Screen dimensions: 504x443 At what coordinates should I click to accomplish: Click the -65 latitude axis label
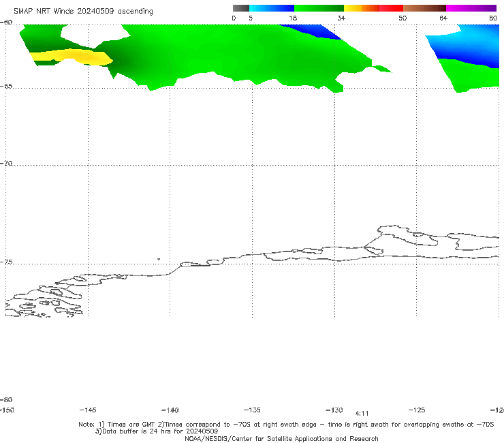6,87
